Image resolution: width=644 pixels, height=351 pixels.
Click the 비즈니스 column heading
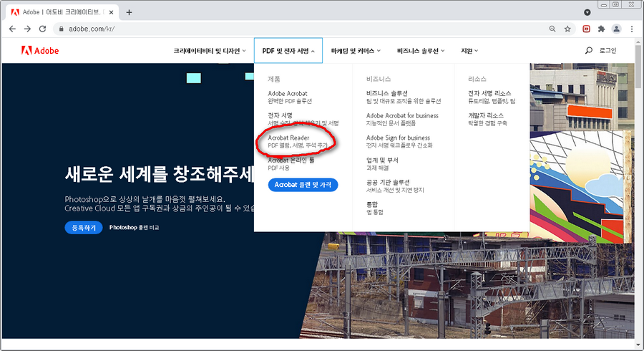[x=379, y=79]
